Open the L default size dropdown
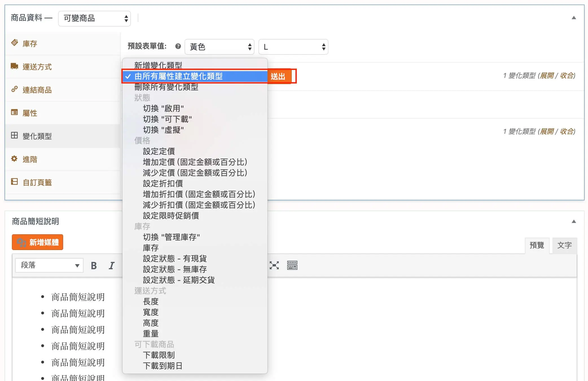Viewport: 588px width, 381px height. pyautogui.click(x=293, y=47)
